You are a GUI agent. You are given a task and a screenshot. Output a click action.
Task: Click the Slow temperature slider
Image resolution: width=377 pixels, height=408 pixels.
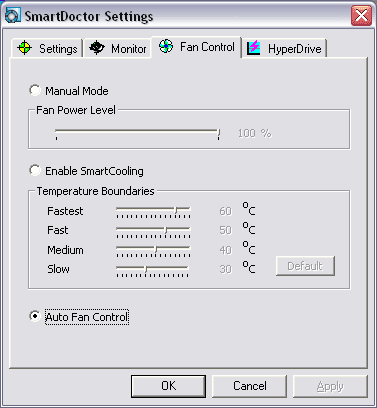[152, 271]
